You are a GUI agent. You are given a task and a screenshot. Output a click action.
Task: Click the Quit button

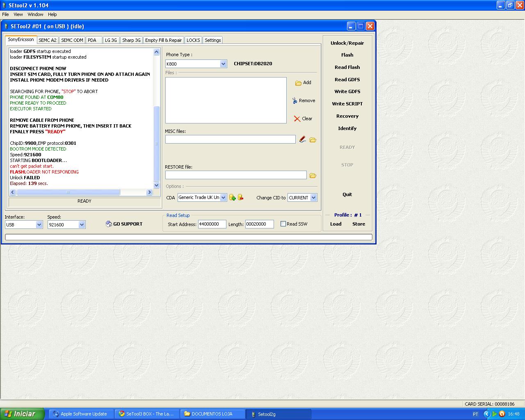coord(347,194)
